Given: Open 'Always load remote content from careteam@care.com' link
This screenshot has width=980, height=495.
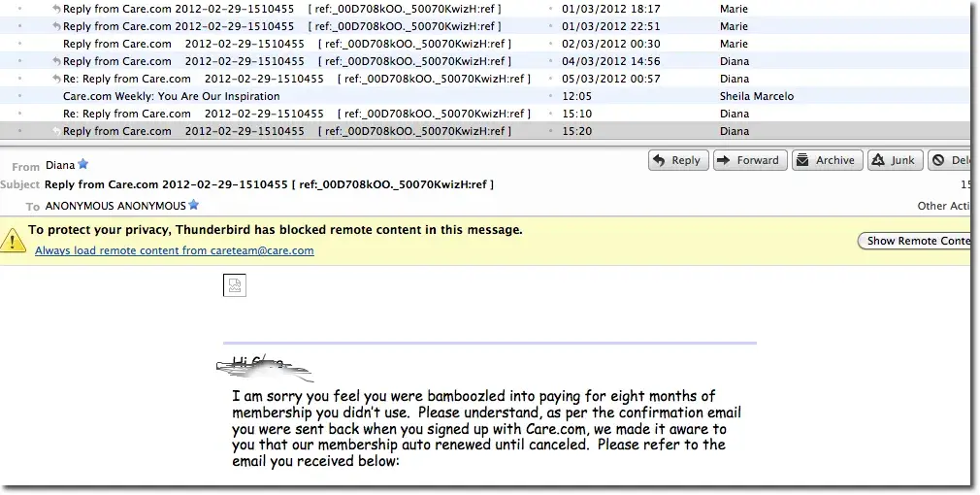Looking at the screenshot, I should click(175, 250).
